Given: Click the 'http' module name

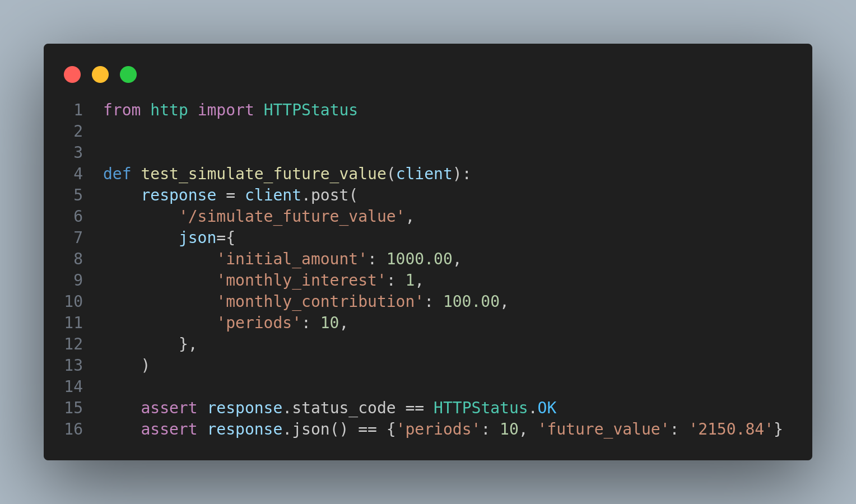Looking at the screenshot, I should pyautogui.click(x=169, y=110).
